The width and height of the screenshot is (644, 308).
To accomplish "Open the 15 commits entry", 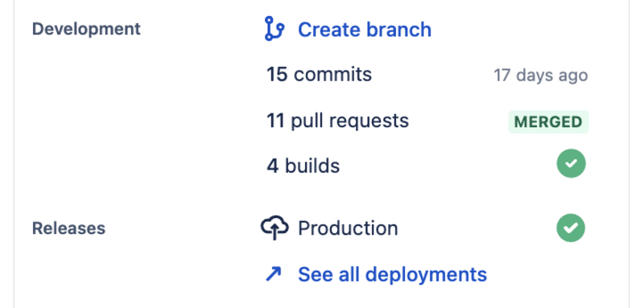I will click(x=319, y=75).
